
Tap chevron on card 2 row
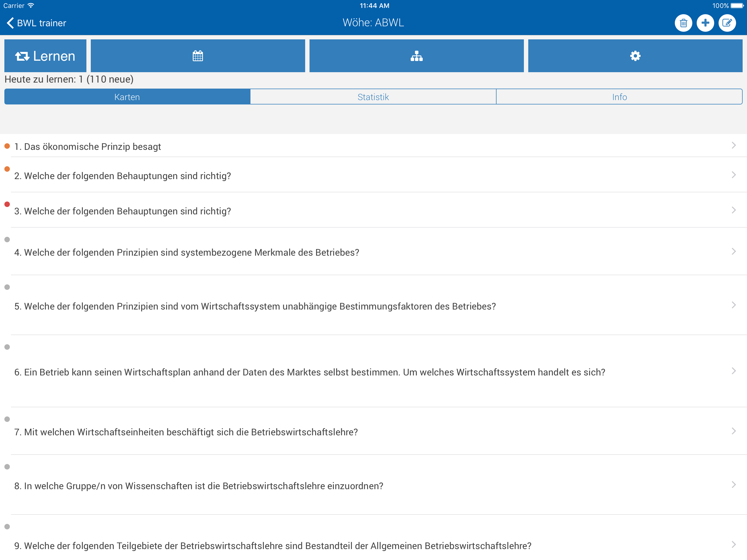click(734, 175)
